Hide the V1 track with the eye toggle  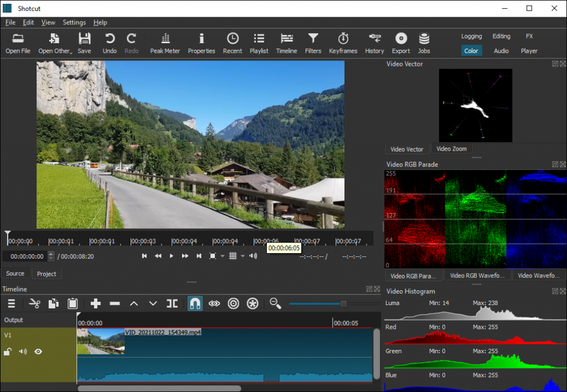click(38, 352)
